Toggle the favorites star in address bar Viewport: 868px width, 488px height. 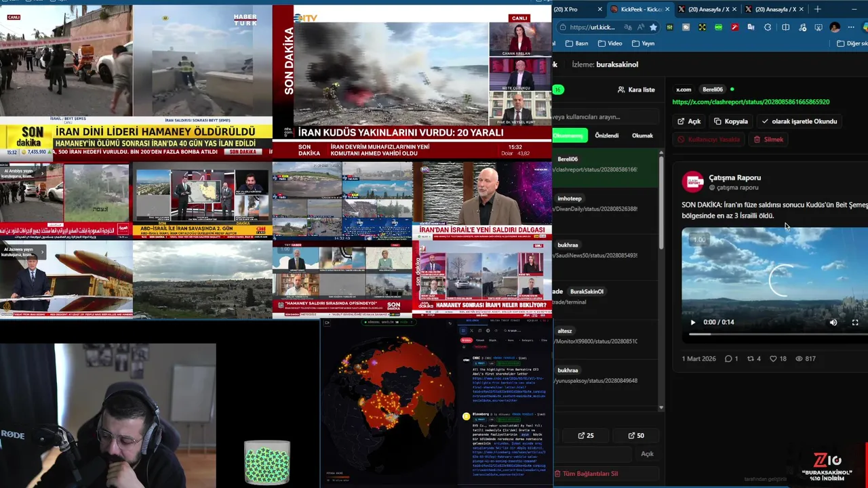tap(653, 27)
